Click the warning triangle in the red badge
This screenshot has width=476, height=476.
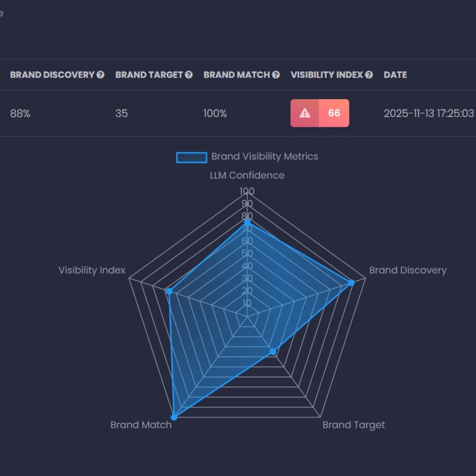click(x=305, y=113)
